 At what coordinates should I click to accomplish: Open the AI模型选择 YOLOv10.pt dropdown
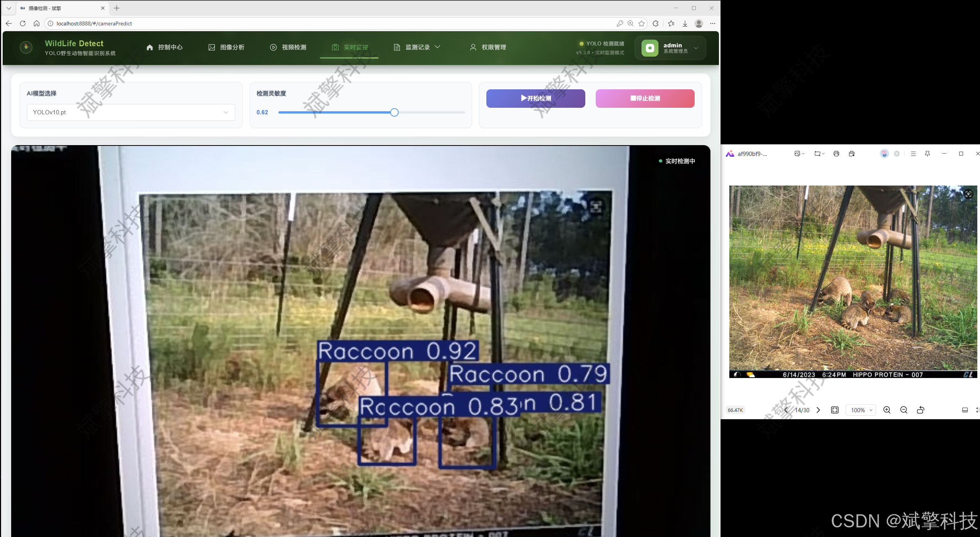[131, 112]
